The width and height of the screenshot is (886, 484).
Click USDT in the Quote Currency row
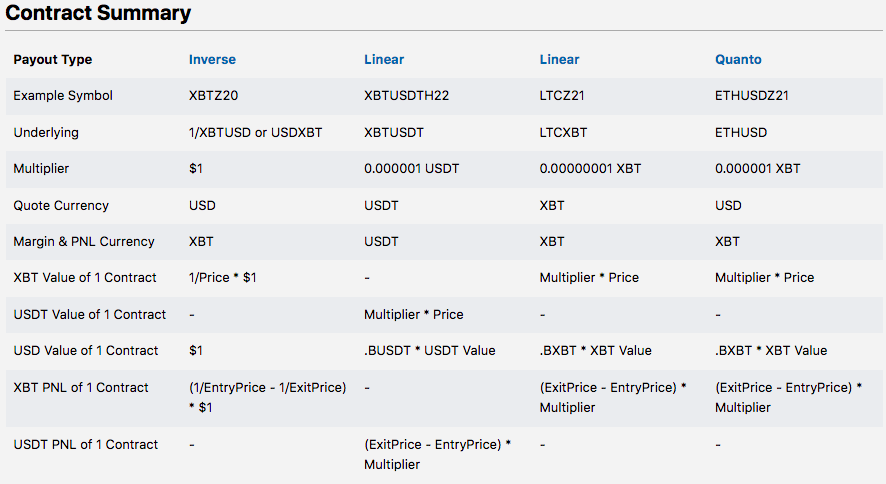pyautogui.click(x=381, y=206)
